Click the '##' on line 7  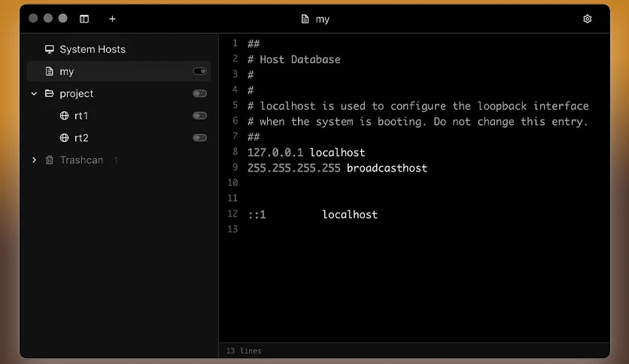pyautogui.click(x=254, y=137)
